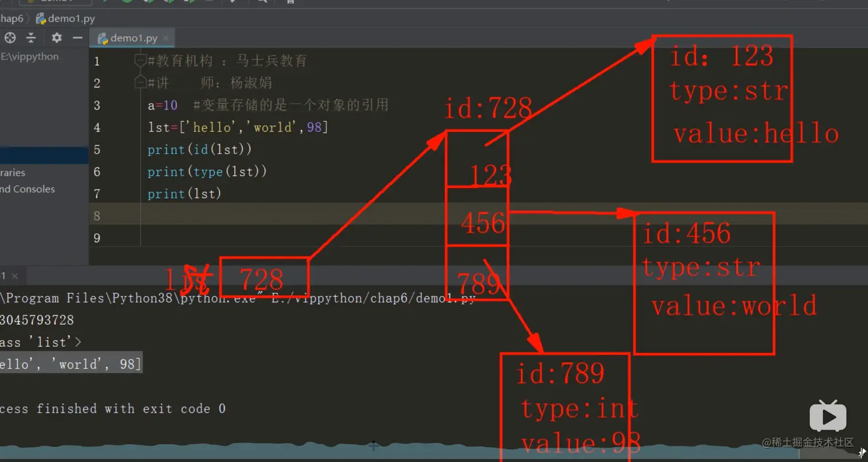868x462 pixels.
Task: Toggle the fold marker on line 2
Action: (x=139, y=83)
